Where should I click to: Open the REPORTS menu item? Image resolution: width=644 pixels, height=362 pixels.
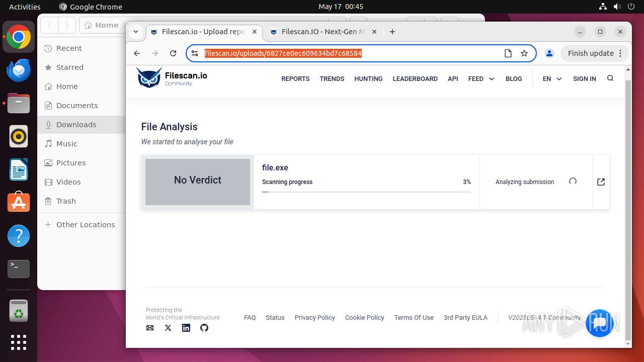pos(295,79)
